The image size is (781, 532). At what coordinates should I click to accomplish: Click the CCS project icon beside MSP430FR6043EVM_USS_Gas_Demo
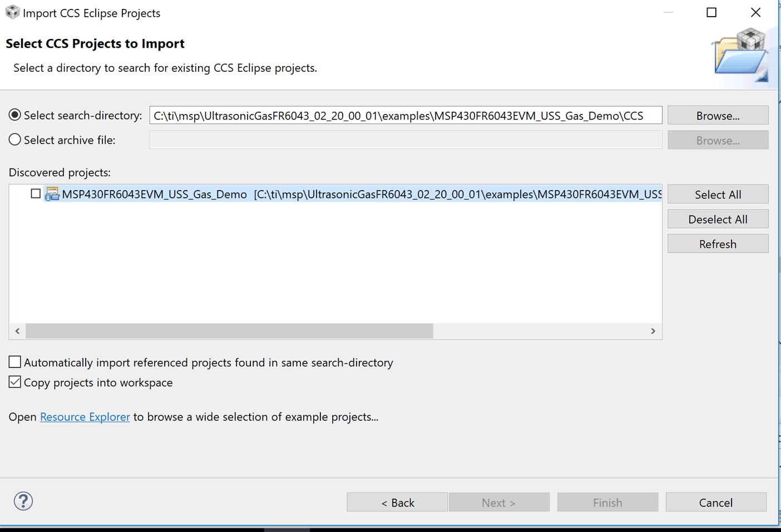click(x=52, y=194)
